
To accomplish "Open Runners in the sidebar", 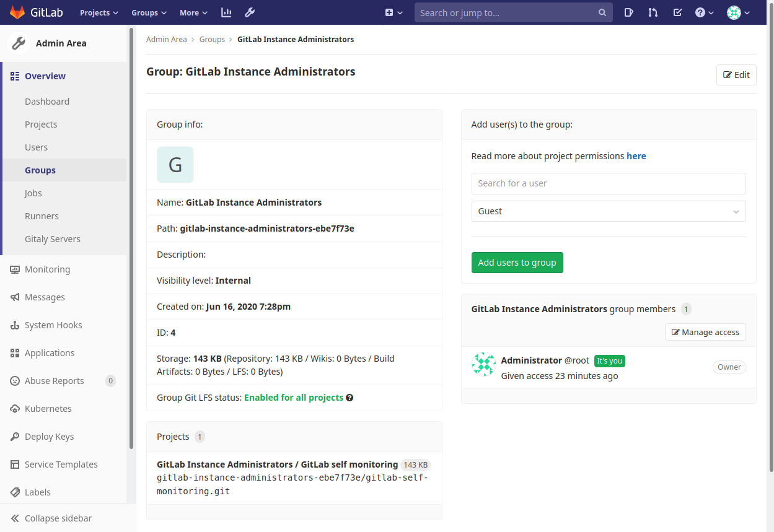I will tap(42, 216).
